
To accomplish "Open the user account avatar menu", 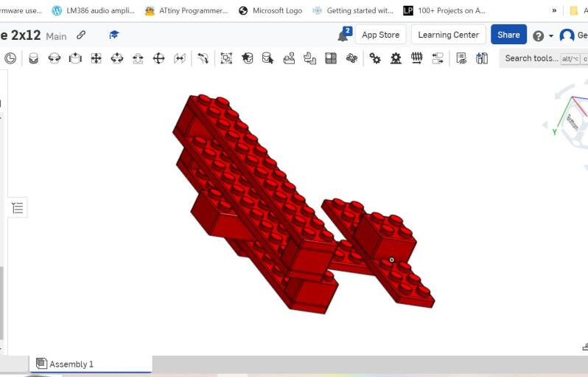I will [x=567, y=35].
